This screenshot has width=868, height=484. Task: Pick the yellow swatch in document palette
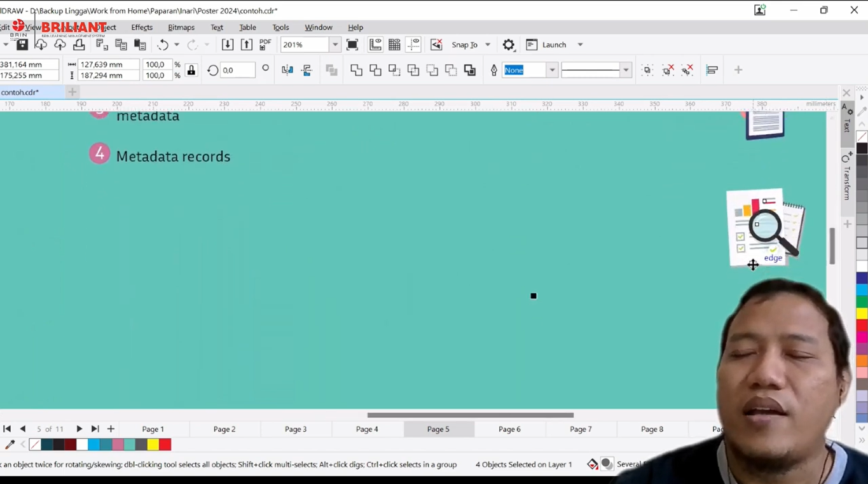click(x=153, y=445)
